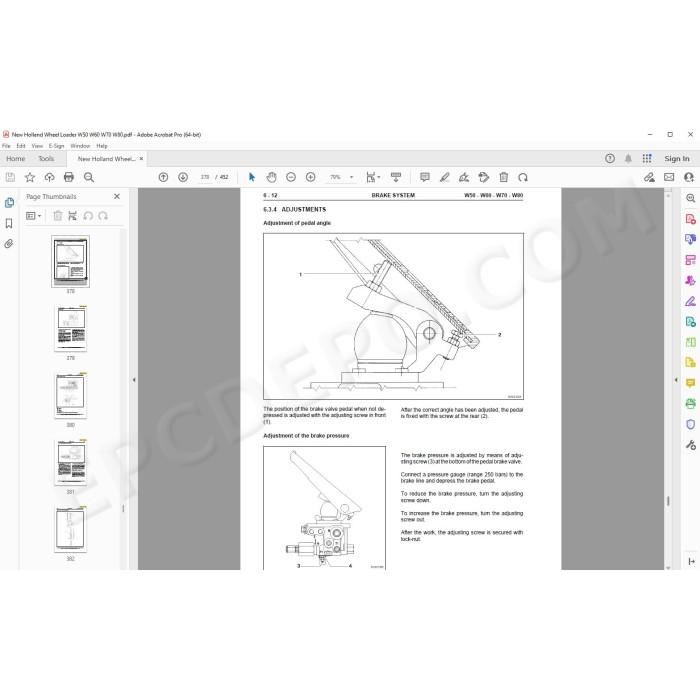The width and height of the screenshot is (700, 700).
Task: Zoom in with the plus icon
Action: (x=311, y=177)
